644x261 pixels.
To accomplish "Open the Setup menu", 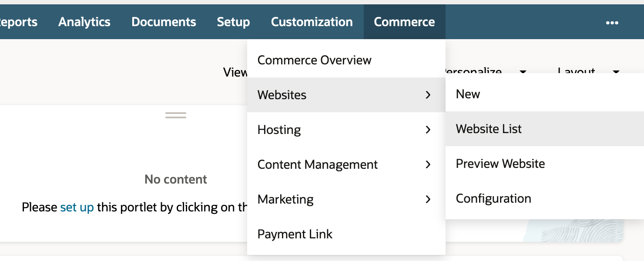I will (x=233, y=22).
